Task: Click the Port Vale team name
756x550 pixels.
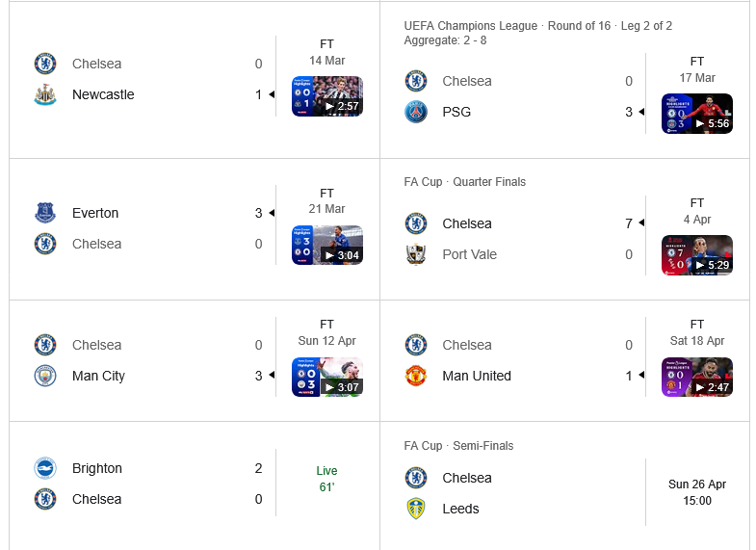Action: (470, 254)
